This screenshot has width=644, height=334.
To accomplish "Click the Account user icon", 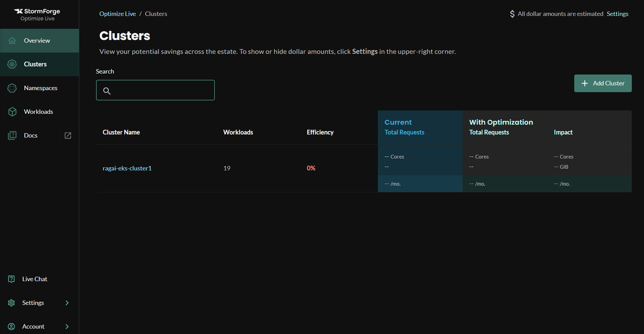I will (x=12, y=327).
